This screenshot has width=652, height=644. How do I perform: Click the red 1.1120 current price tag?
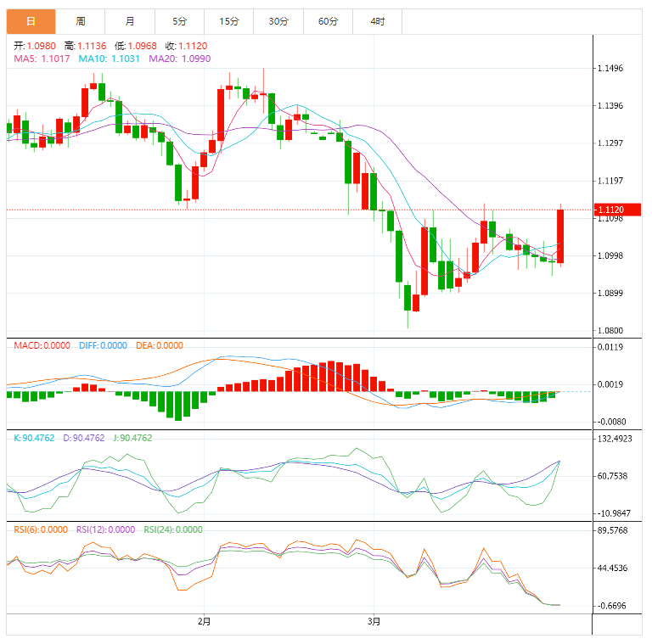(617, 210)
